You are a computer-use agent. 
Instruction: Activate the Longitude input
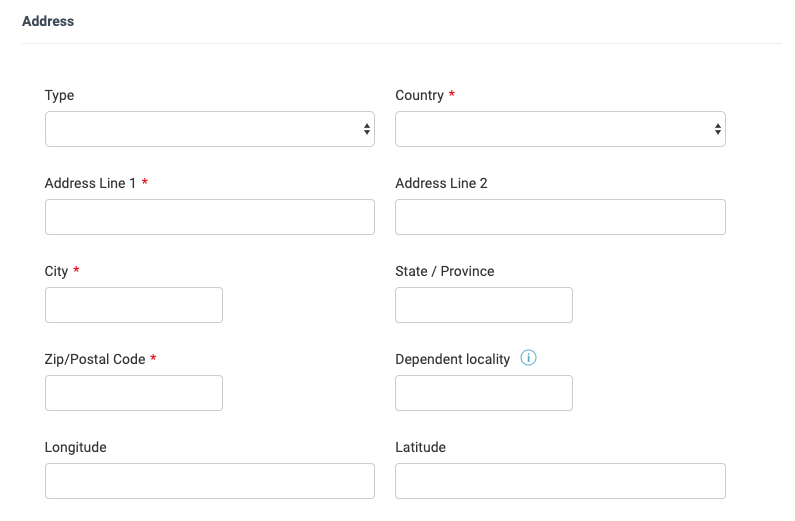(209, 481)
